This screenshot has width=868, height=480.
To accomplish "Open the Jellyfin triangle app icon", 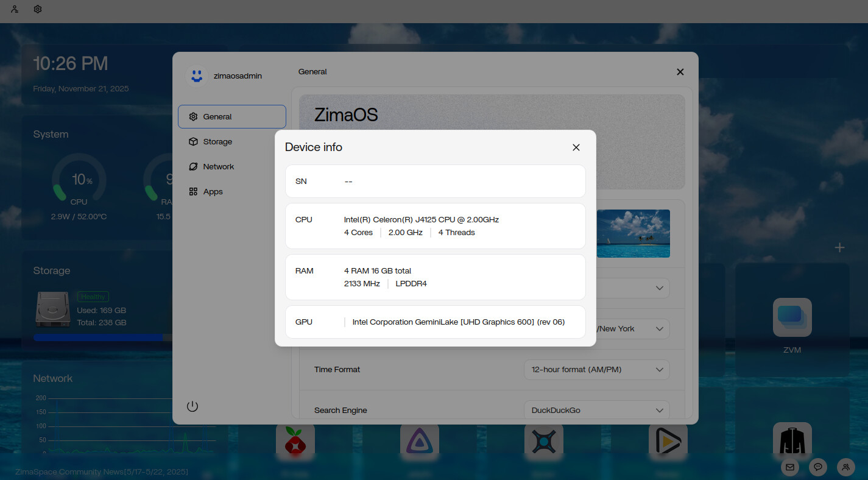I will 419,442.
